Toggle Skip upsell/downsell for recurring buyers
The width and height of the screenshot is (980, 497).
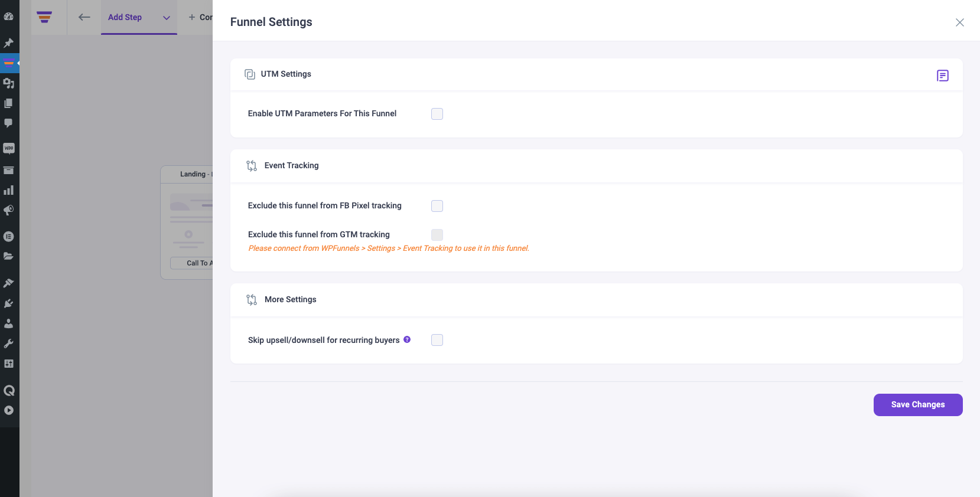(437, 340)
